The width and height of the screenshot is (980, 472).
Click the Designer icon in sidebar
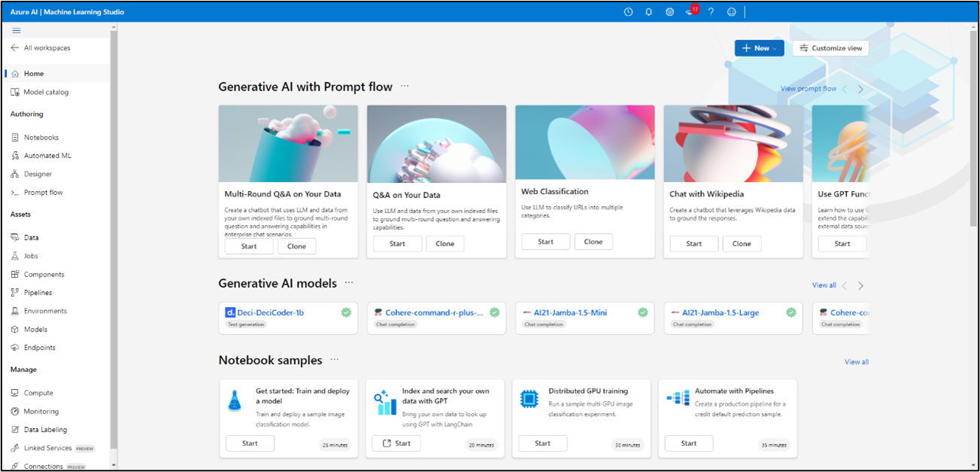pyautogui.click(x=15, y=174)
